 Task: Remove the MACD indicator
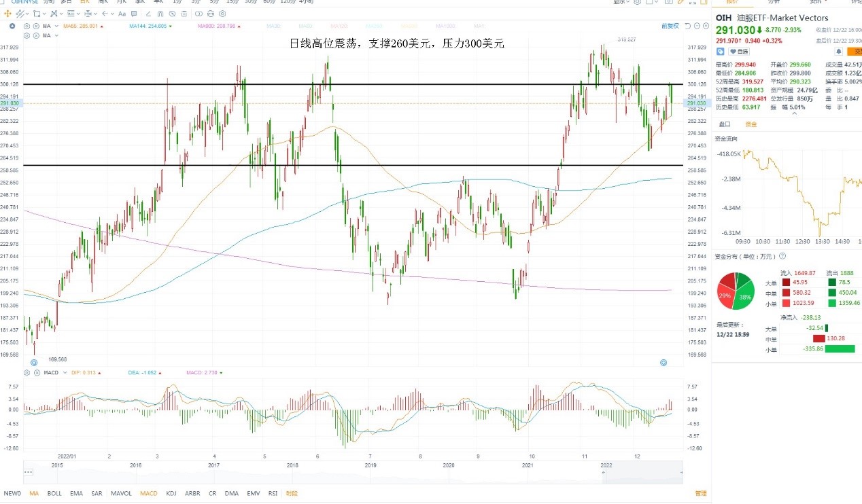pos(37,372)
